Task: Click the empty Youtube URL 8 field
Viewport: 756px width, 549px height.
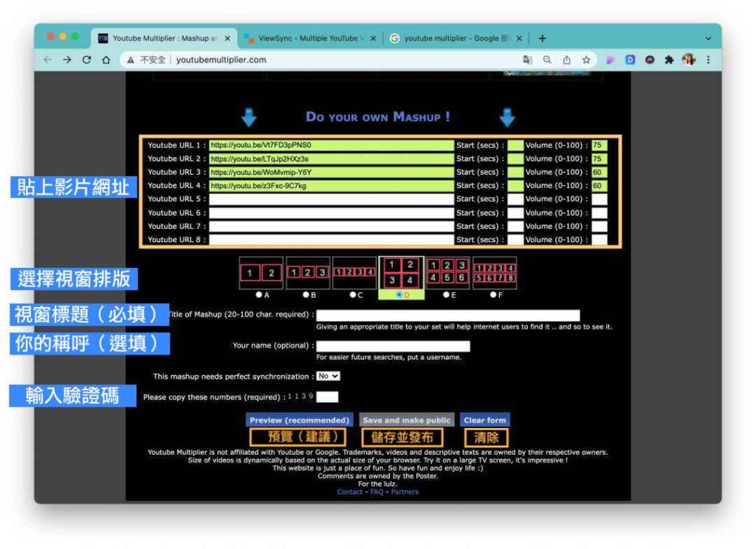Action: pyautogui.click(x=331, y=240)
